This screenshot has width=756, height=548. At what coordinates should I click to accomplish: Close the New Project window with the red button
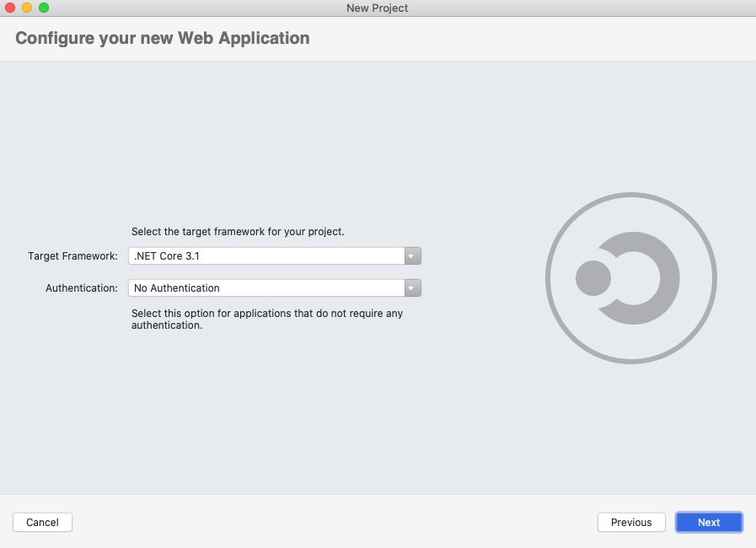(x=11, y=8)
